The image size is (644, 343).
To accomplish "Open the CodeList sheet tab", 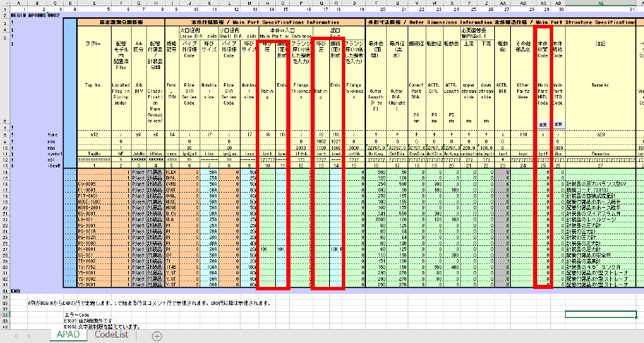I will click(112, 335).
